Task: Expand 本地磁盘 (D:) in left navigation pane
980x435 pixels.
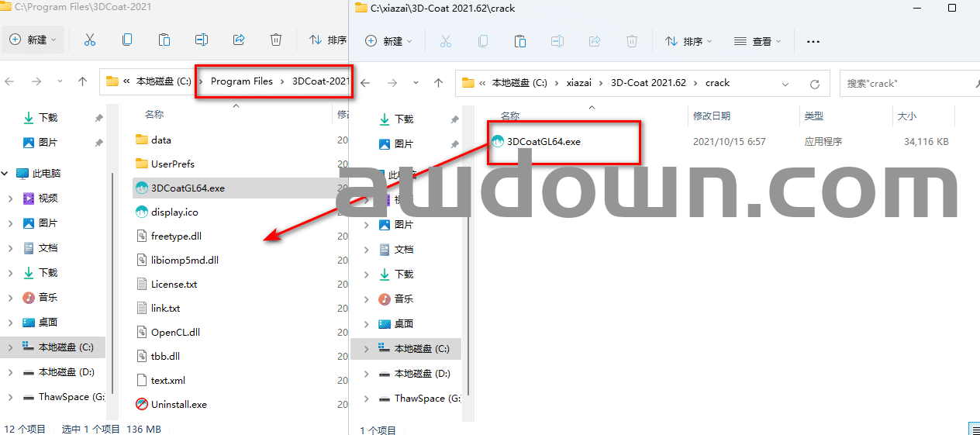Action: (x=10, y=372)
